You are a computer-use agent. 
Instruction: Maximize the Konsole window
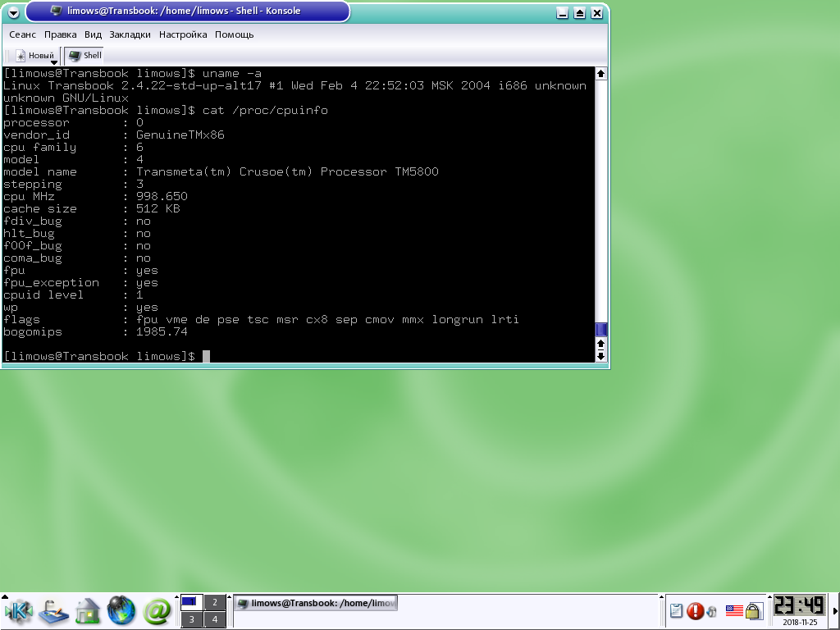[580, 13]
